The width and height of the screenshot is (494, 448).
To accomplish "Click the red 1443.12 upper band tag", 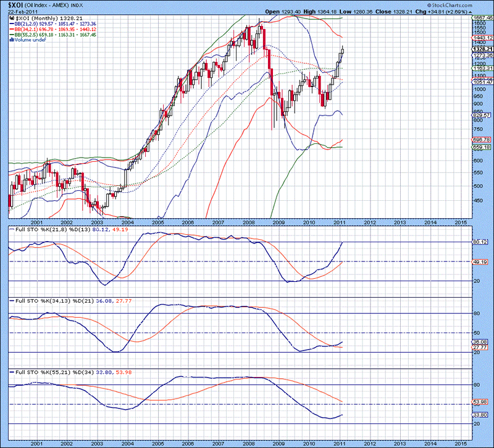I will 483,38.
